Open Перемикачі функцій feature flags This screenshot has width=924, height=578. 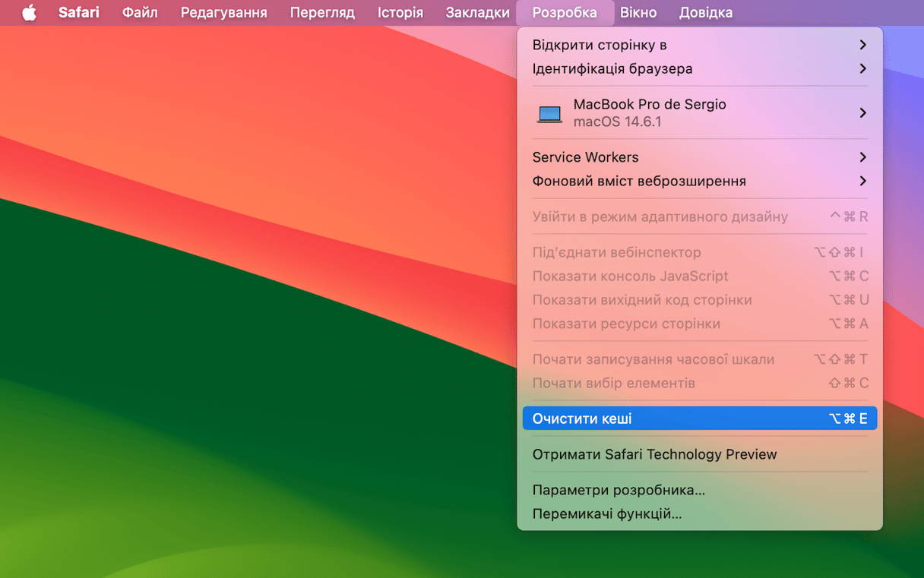(x=606, y=513)
